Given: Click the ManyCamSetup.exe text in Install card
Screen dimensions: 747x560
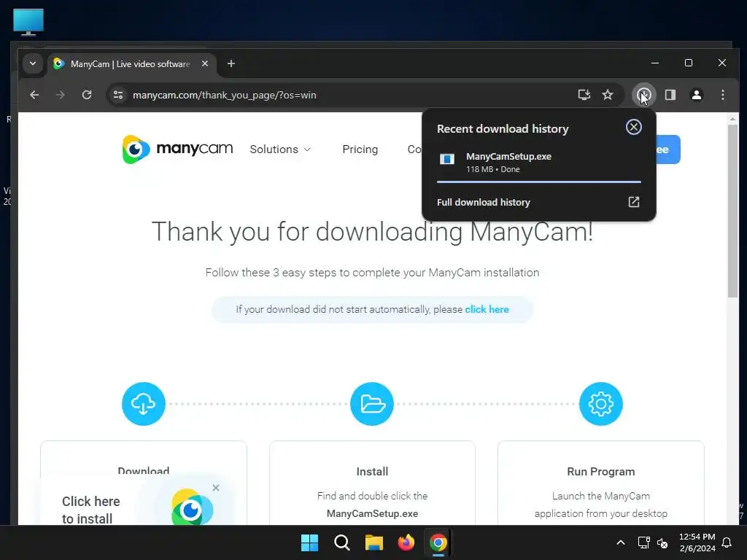Looking at the screenshot, I should point(372,514).
